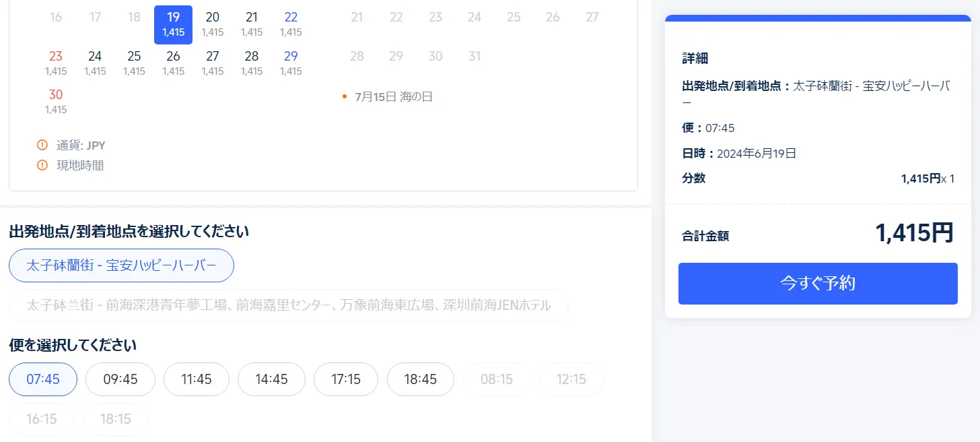The image size is (980, 442).
Task: Select route 太子砵蘭街 - 宝安ハッピーハーバー
Action: point(121,265)
